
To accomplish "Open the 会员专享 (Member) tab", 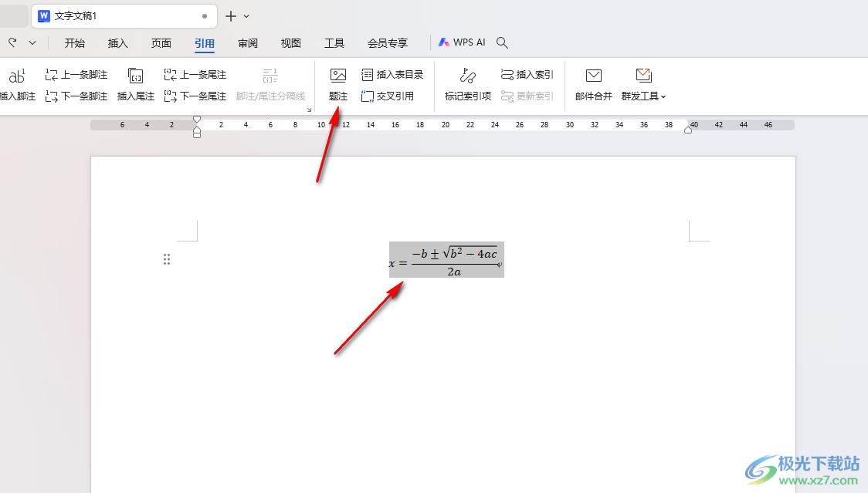I will tap(388, 43).
